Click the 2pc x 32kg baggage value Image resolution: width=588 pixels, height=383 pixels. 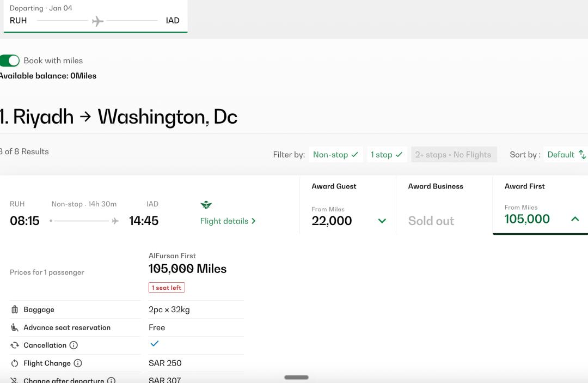(x=169, y=309)
